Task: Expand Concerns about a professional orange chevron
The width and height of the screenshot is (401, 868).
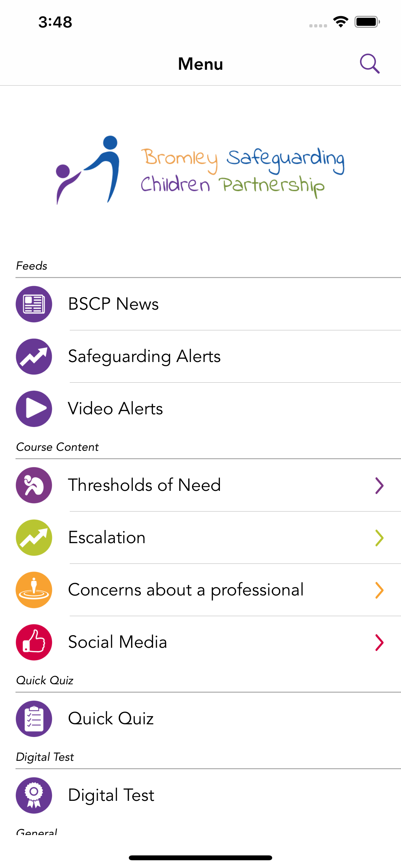Action: point(379,590)
